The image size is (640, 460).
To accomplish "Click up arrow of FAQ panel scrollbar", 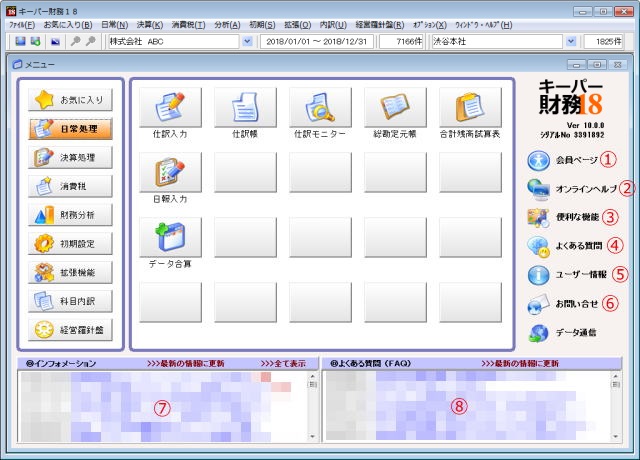I will [x=616, y=376].
